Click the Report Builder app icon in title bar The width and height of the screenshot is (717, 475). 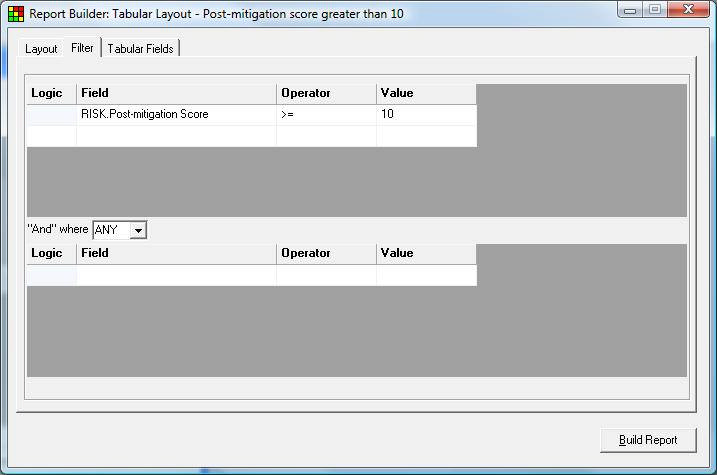click(16, 14)
